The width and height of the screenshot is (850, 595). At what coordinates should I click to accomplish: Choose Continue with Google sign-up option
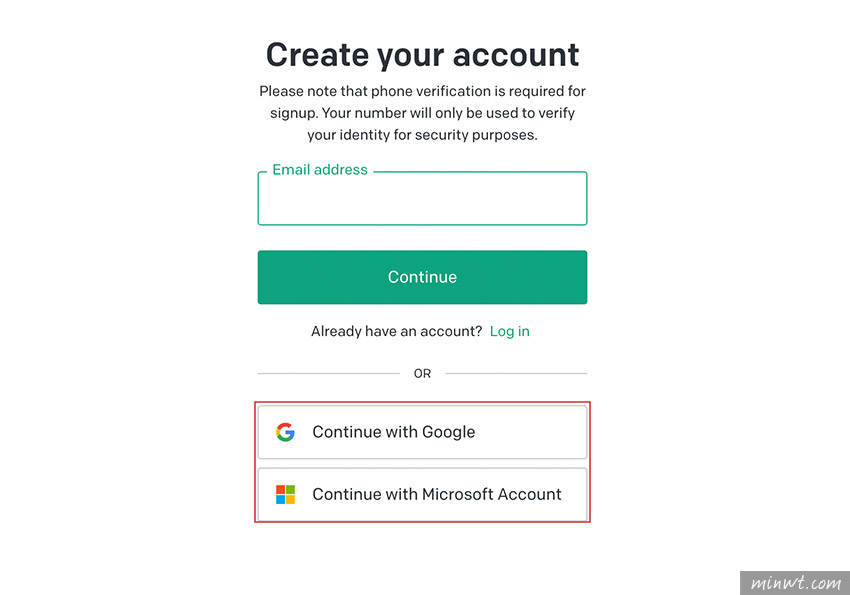click(x=422, y=432)
